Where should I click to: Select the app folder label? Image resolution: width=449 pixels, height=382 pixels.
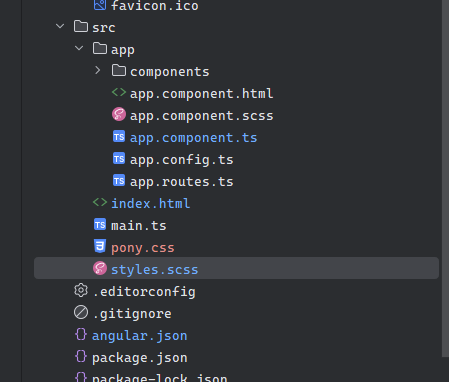(123, 50)
